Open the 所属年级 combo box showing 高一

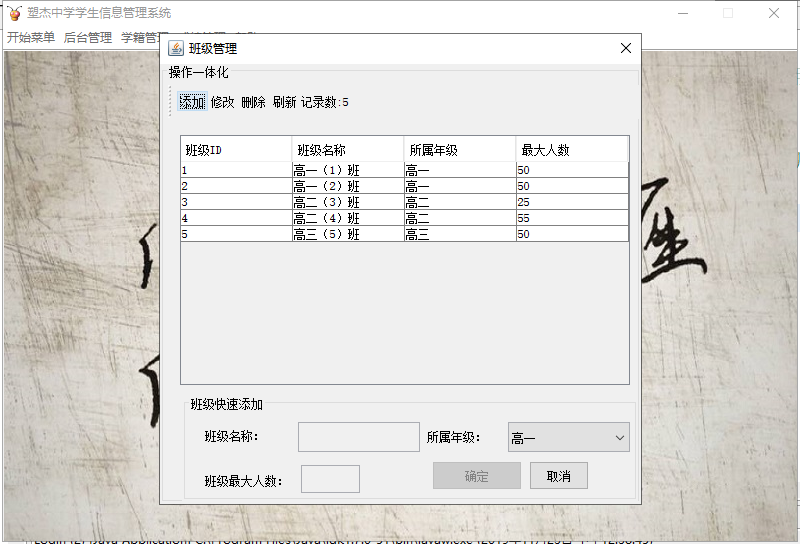568,437
